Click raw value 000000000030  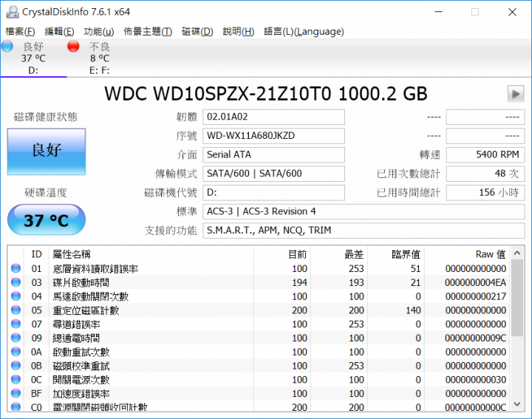476,380
